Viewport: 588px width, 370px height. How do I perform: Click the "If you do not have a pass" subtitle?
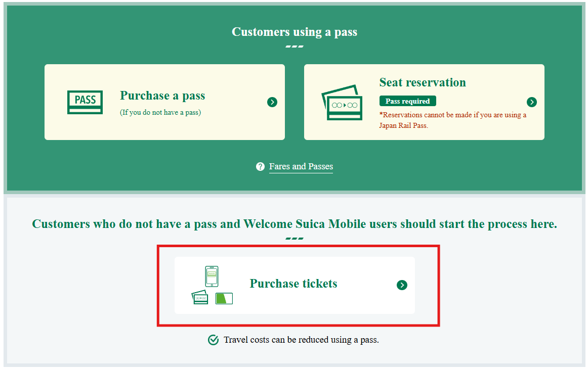click(160, 112)
